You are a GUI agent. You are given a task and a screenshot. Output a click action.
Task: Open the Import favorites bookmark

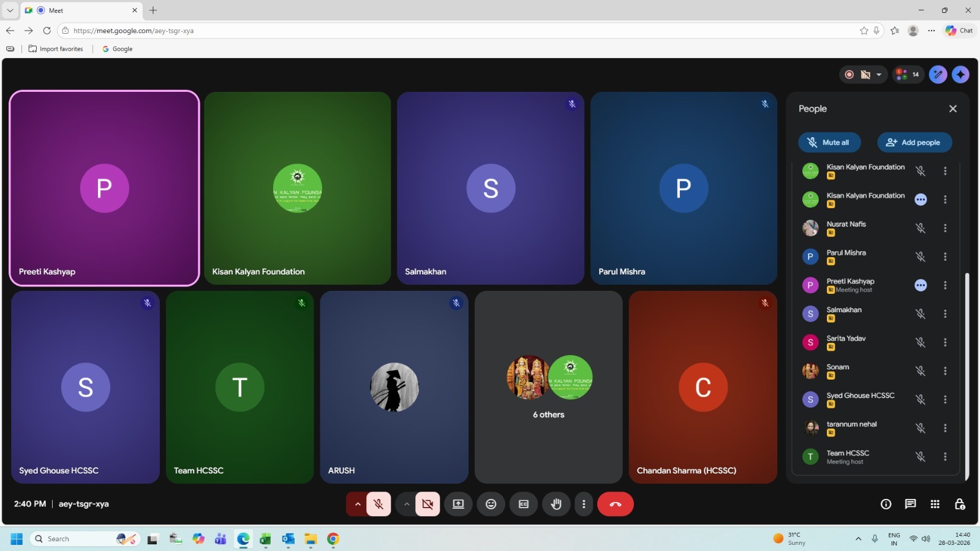(56, 49)
